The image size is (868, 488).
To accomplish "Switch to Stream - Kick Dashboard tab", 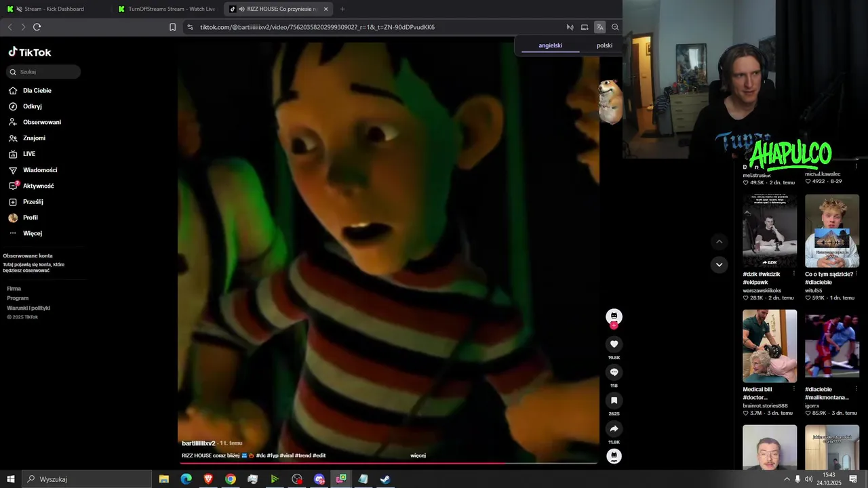I will tap(55, 9).
